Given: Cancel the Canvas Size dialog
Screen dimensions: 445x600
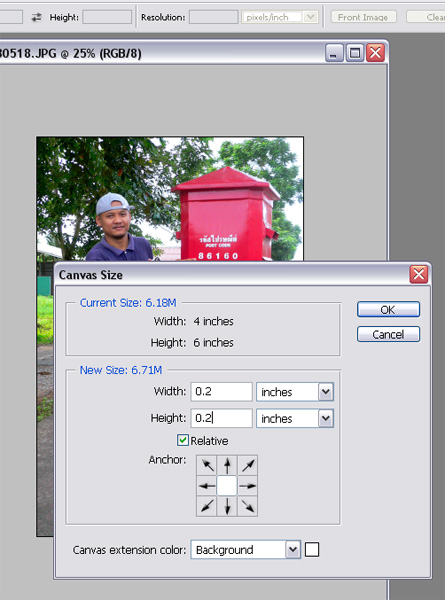Looking at the screenshot, I should tap(388, 334).
